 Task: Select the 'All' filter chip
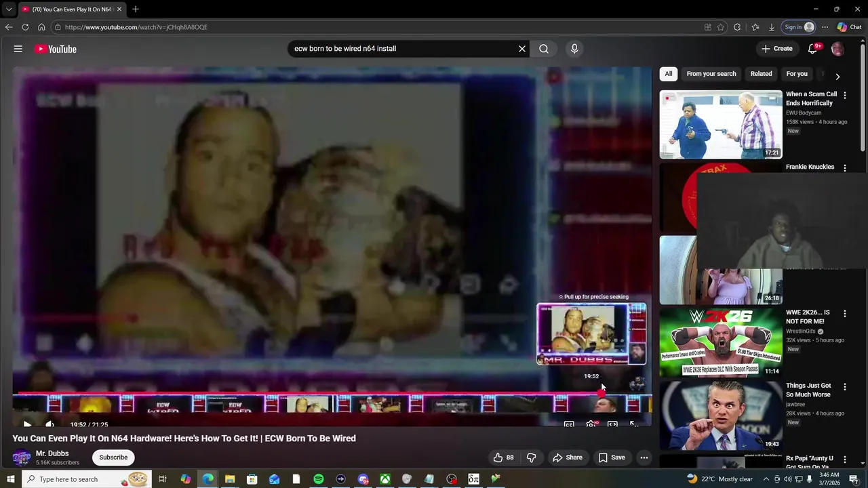coord(669,74)
